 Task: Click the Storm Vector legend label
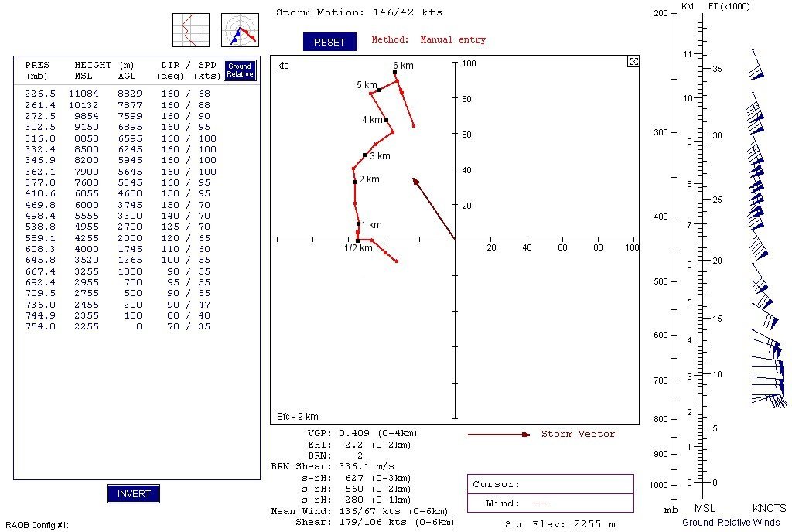[578, 434]
